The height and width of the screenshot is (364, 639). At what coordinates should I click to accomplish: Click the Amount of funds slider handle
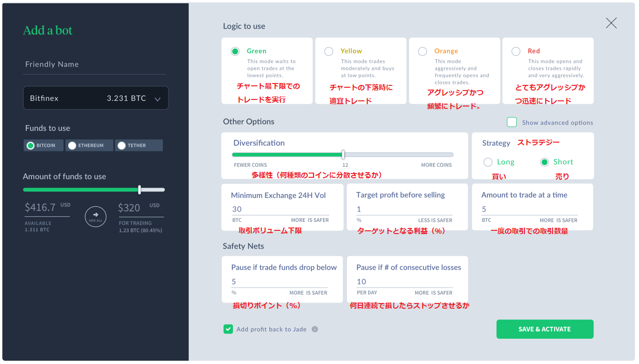coord(139,190)
